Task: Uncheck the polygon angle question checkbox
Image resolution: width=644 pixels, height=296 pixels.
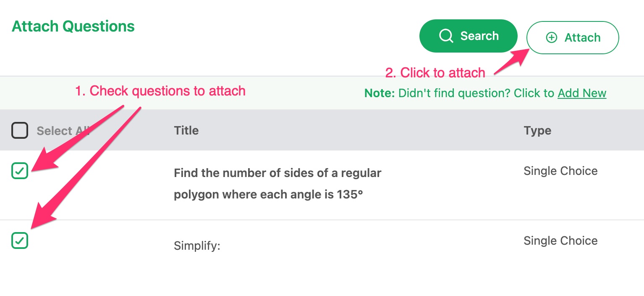Action: pyautogui.click(x=19, y=171)
